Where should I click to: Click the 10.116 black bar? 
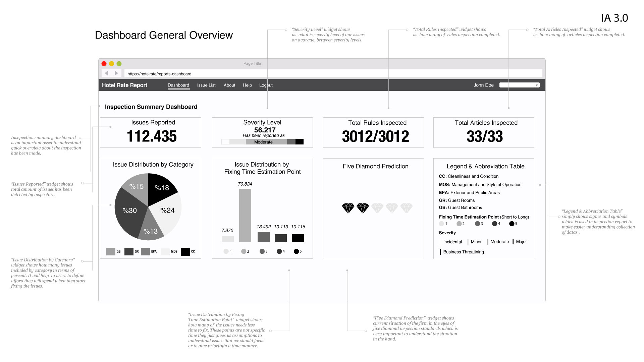pos(298,238)
